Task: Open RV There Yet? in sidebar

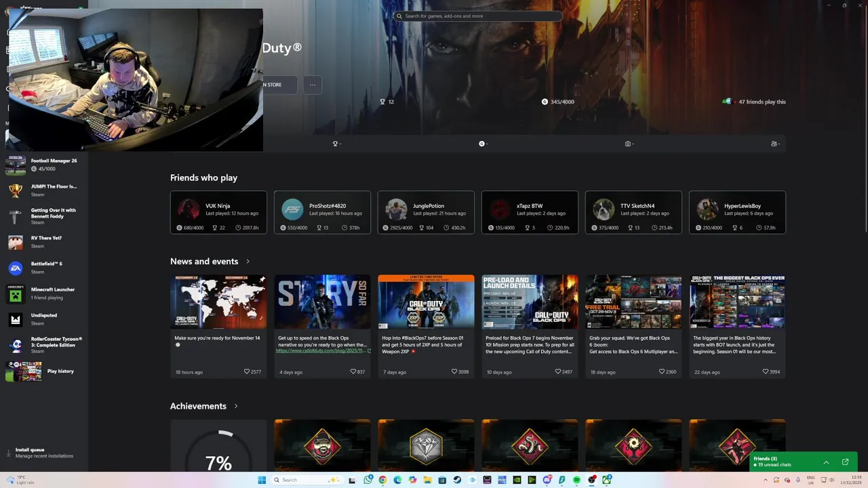Action: click(x=44, y=242)
